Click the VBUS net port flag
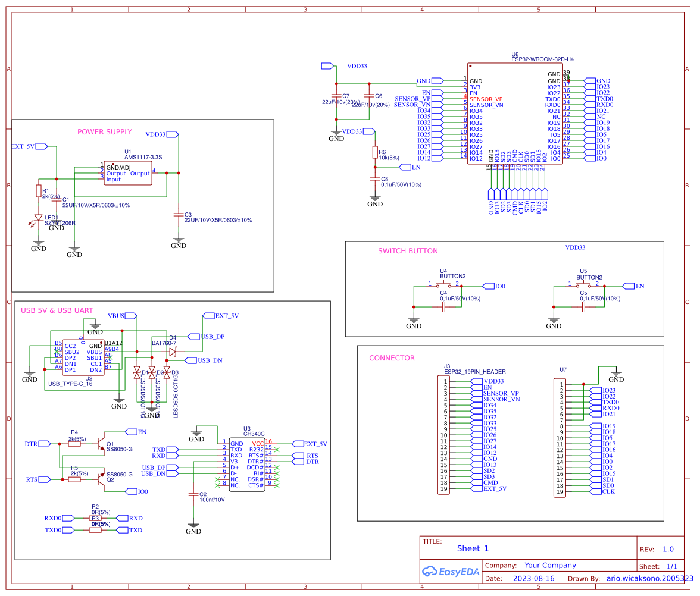Screen dimensions: 700x596 [x=131, y=316]
